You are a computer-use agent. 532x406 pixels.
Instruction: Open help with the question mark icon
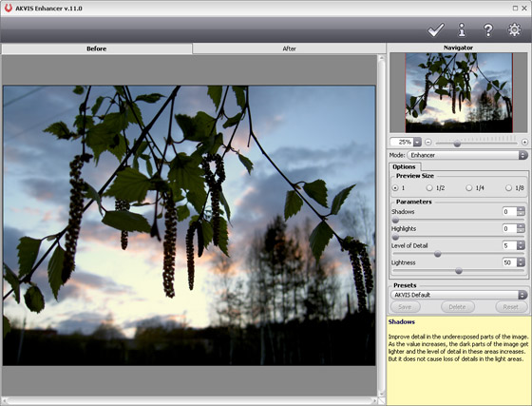[x=488, y=30]
